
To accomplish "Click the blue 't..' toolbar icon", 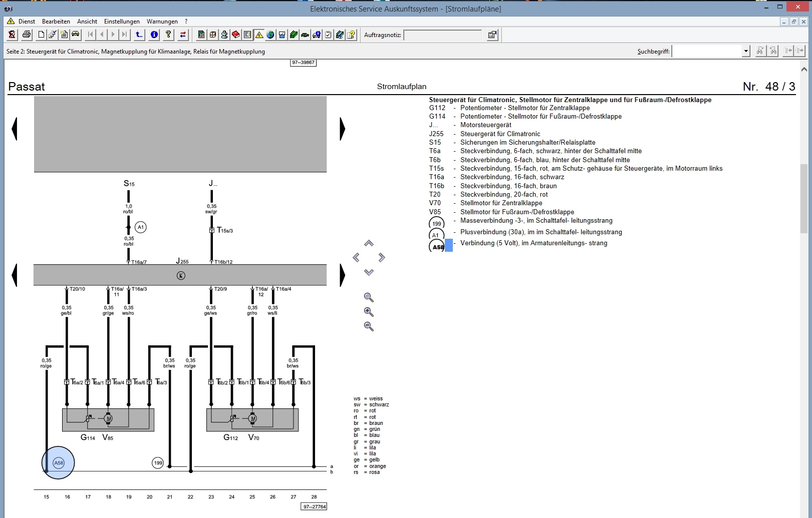I will coord(139,35).
